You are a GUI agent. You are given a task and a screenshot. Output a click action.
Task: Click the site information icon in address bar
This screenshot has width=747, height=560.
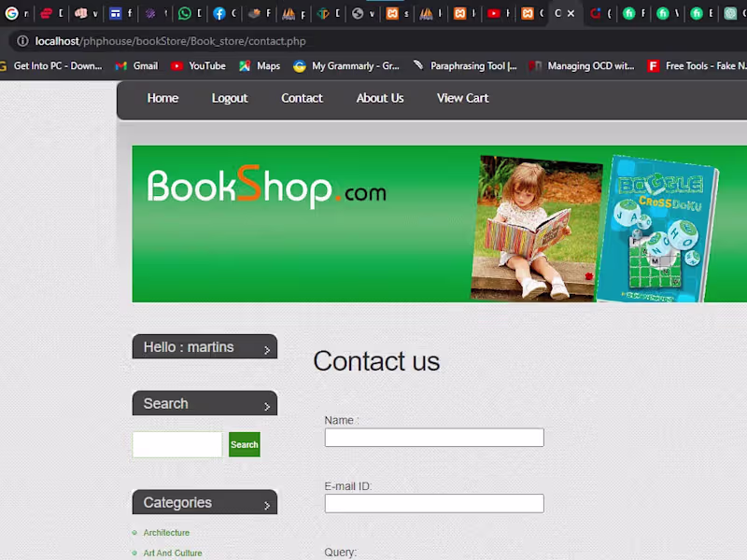22,41
